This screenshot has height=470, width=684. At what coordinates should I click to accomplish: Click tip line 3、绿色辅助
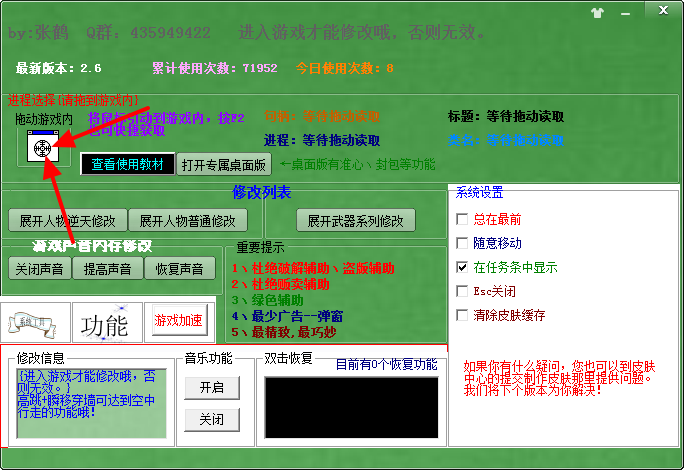[x=267, y=300]
